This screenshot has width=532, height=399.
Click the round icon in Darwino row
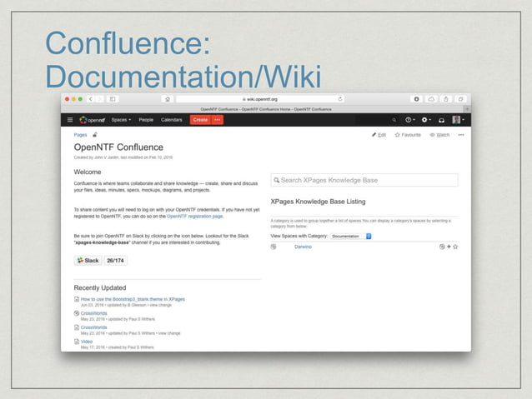tap(442, 247)
